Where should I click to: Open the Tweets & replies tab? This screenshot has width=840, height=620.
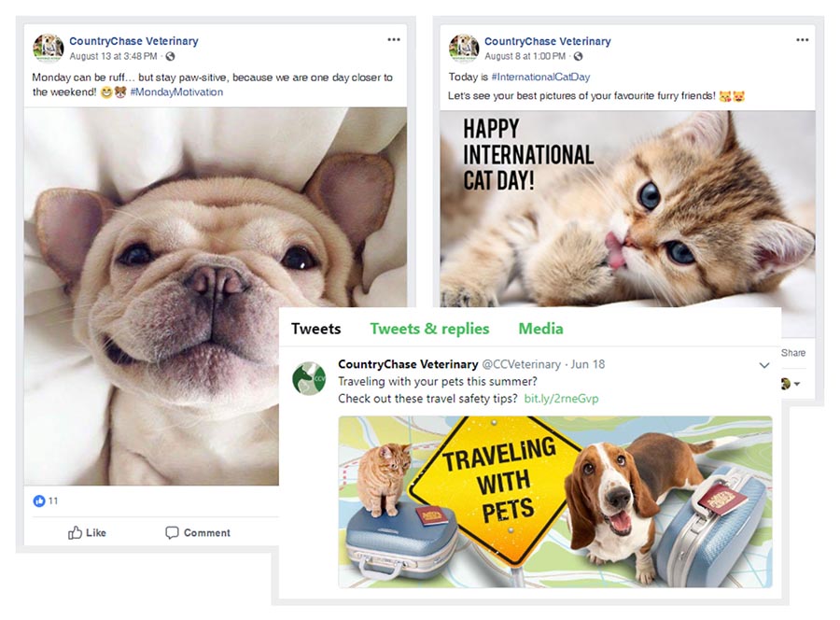[429, 329]
